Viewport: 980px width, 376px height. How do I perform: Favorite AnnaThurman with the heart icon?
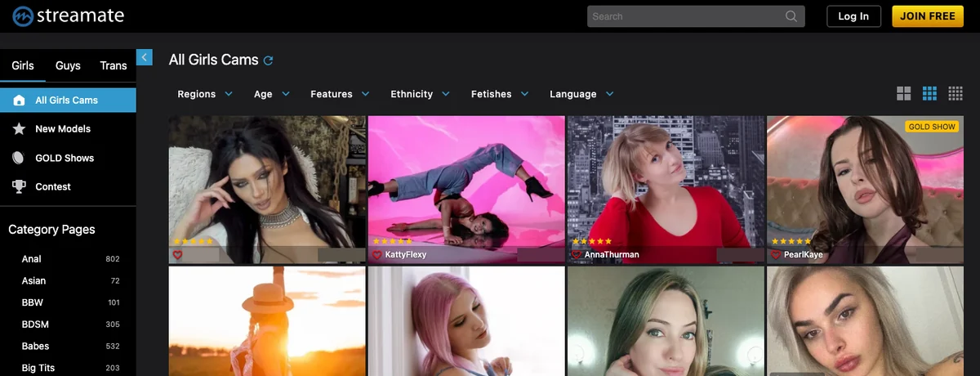(x=576, y=255)
